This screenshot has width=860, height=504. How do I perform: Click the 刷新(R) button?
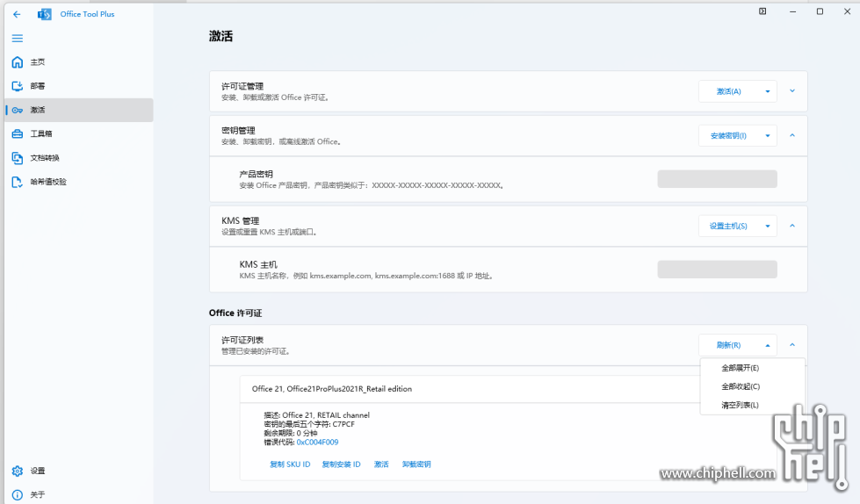728,345
